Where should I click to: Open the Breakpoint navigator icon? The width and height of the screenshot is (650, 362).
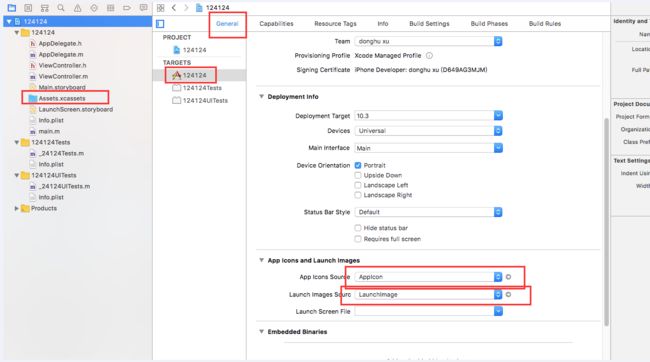[127, 8]
